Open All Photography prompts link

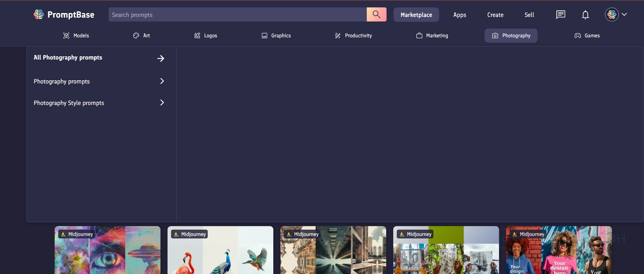click(68, 57)
